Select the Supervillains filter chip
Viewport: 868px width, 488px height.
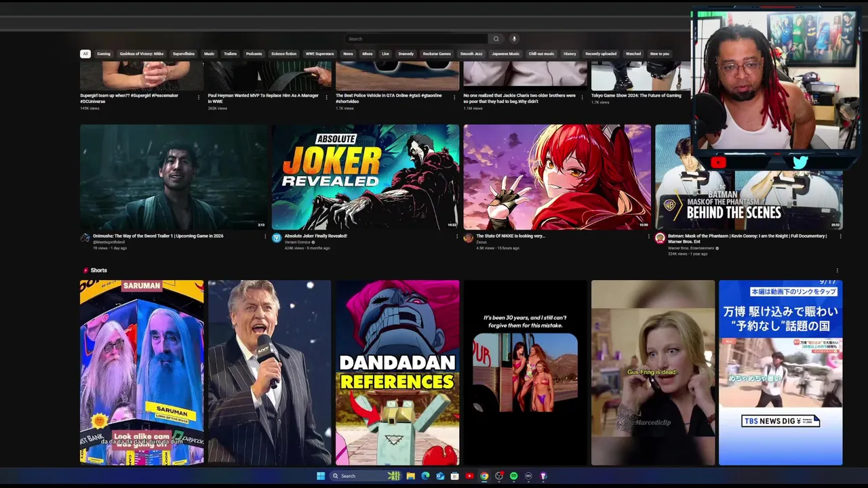click(184, 54)
